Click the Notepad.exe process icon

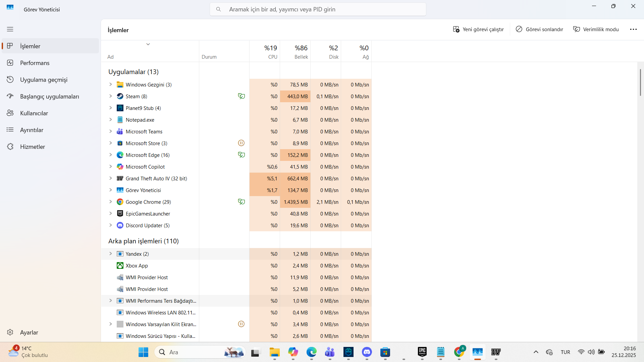coord(120,120)
